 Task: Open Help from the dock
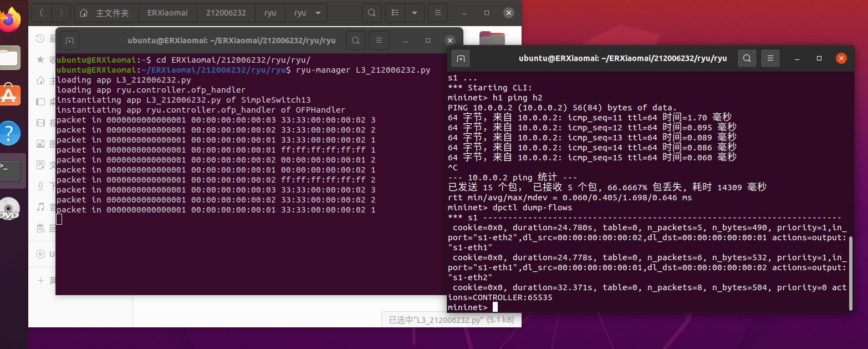coord(9,133)
